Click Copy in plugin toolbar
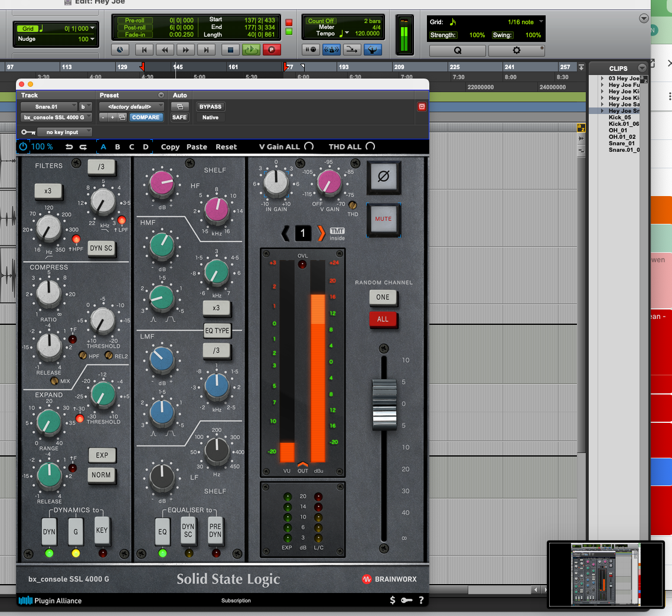The width and height of the screenshot is (672, 616). point(170,146)
